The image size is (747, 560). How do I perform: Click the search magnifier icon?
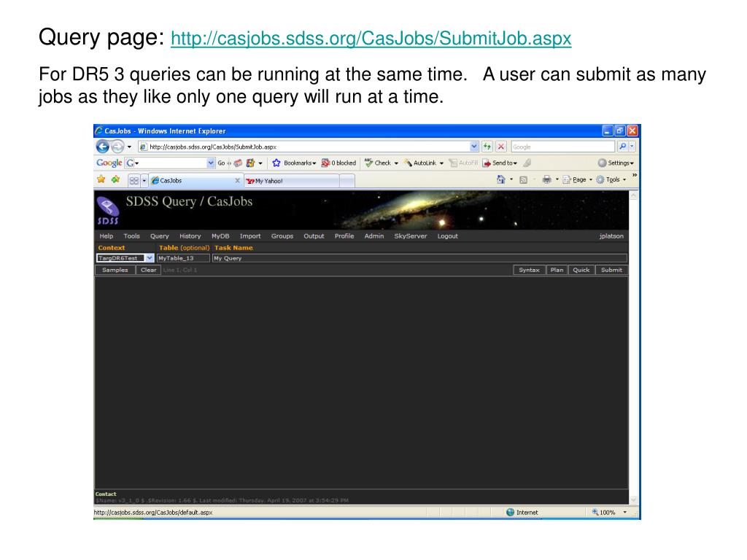tap(622, 147)
